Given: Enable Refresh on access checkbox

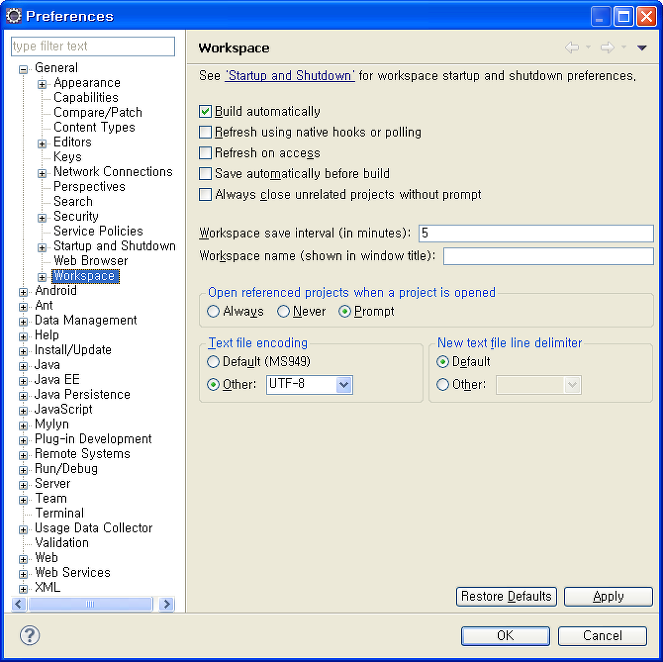Looking at the screenshot, I should tap(205, 153).
